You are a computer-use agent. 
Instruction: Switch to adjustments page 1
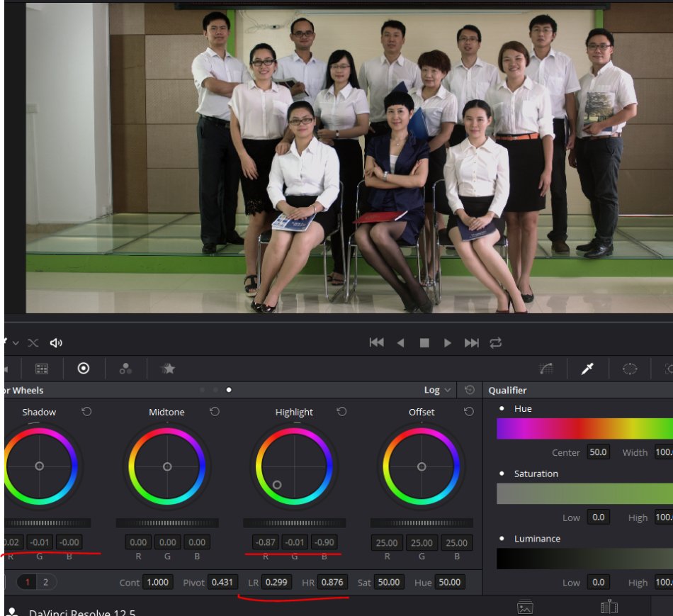28,582
